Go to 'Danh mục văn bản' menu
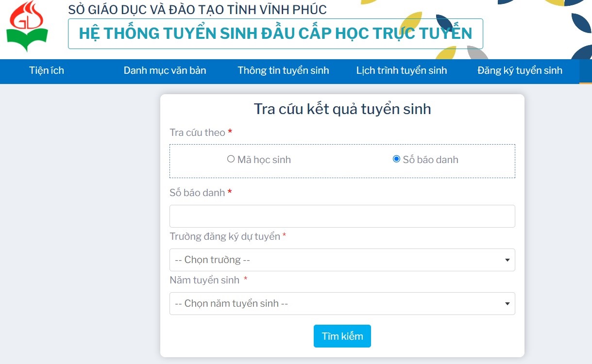The width and height of the screenshot is (592, 364). click(x=165, y=70)
